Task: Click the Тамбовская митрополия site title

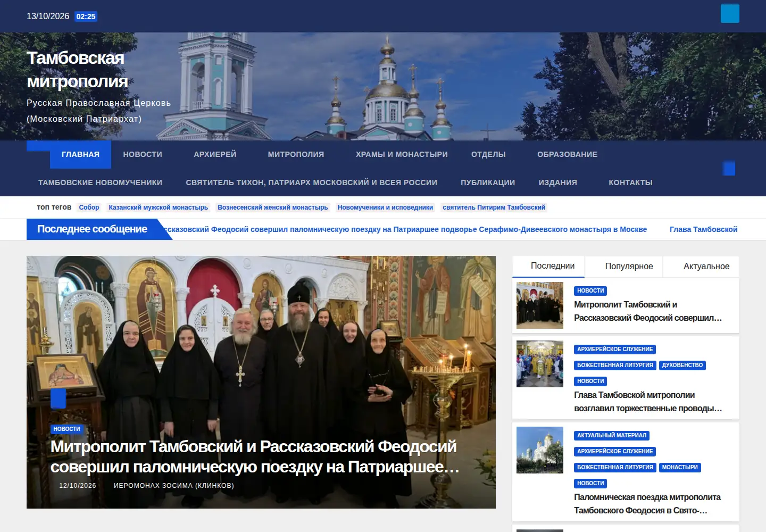Action: coord(78,70)
